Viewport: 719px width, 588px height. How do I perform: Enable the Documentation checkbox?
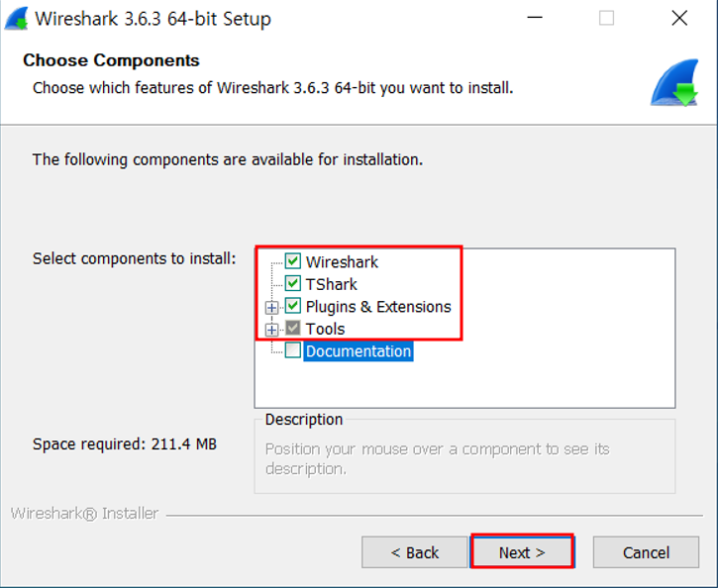point(292,350)
